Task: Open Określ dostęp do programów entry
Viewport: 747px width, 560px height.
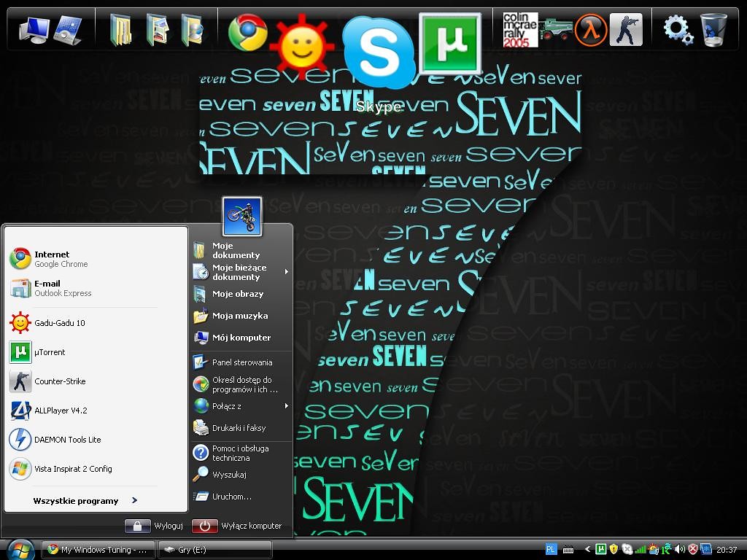Action: pos(241,384)
